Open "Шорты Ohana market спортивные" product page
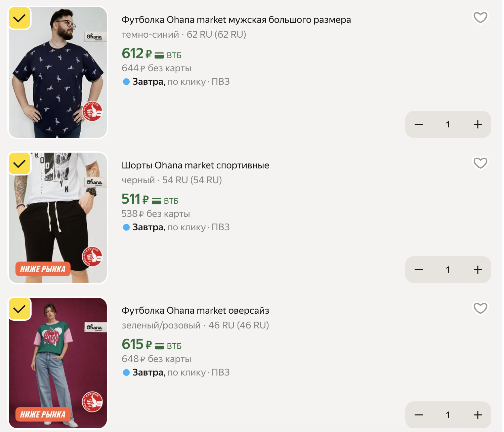This screenshot has height=432, width=504. click(x=195, y=165)
